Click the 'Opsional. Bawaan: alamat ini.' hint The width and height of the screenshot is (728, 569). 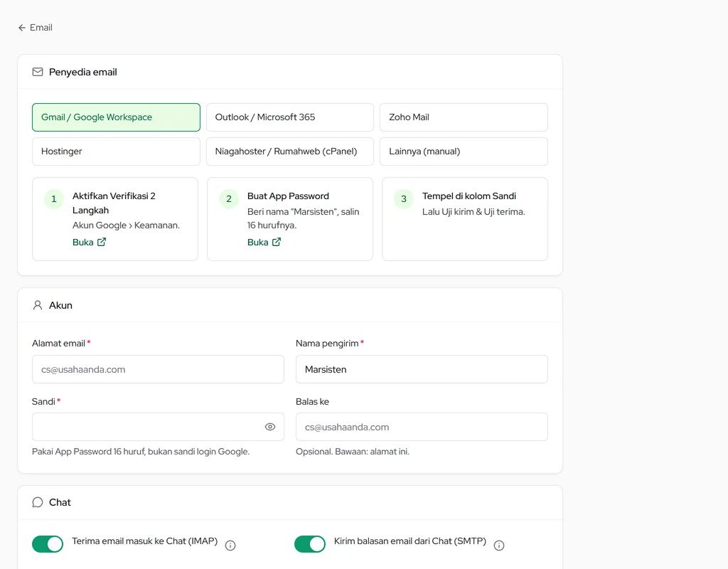[353, 452]
